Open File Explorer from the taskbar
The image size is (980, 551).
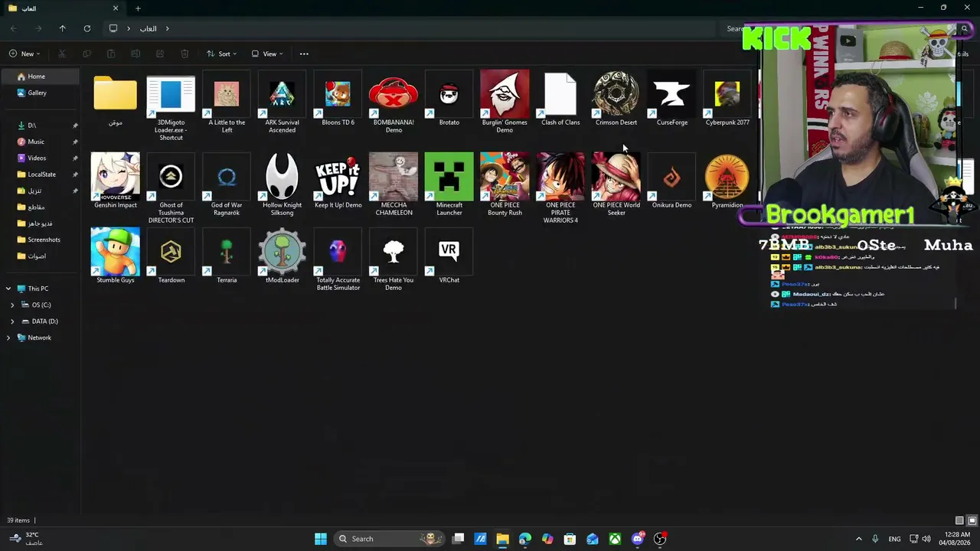click(502, 539)
